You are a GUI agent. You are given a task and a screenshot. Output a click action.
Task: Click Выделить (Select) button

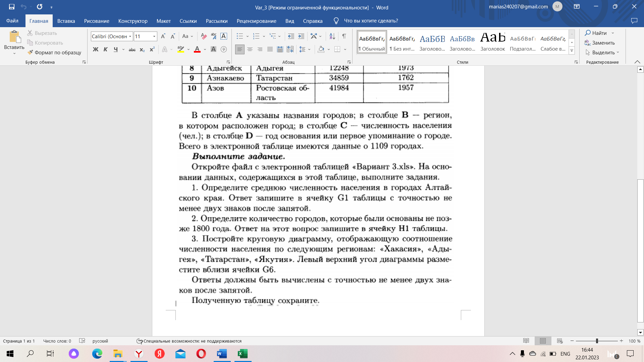point(602,53)
